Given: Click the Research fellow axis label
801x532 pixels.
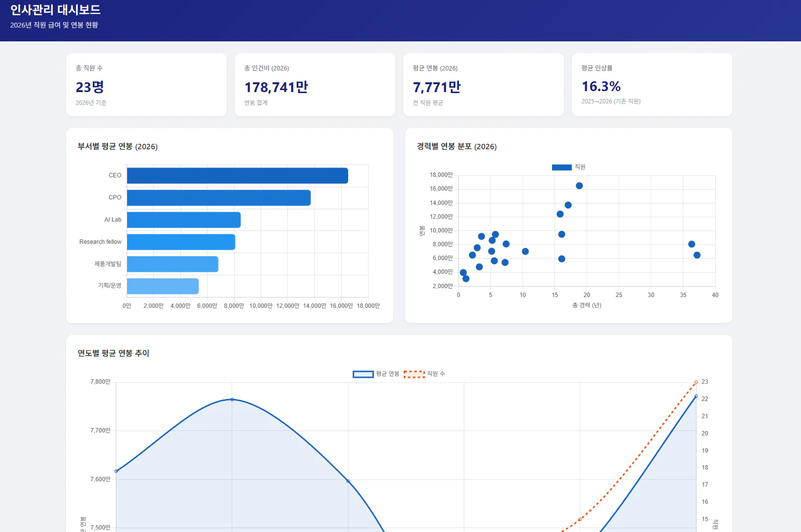Looking at the screenshot, I should 100,242.
